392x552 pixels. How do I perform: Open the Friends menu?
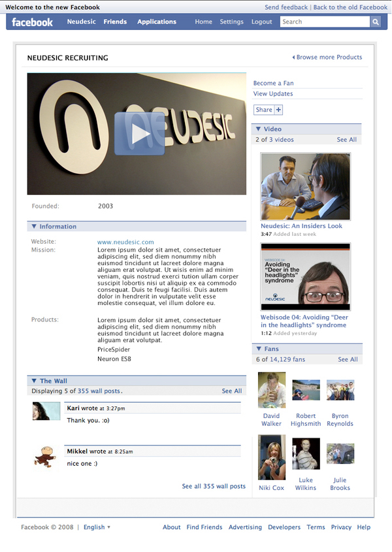[115, 22]
